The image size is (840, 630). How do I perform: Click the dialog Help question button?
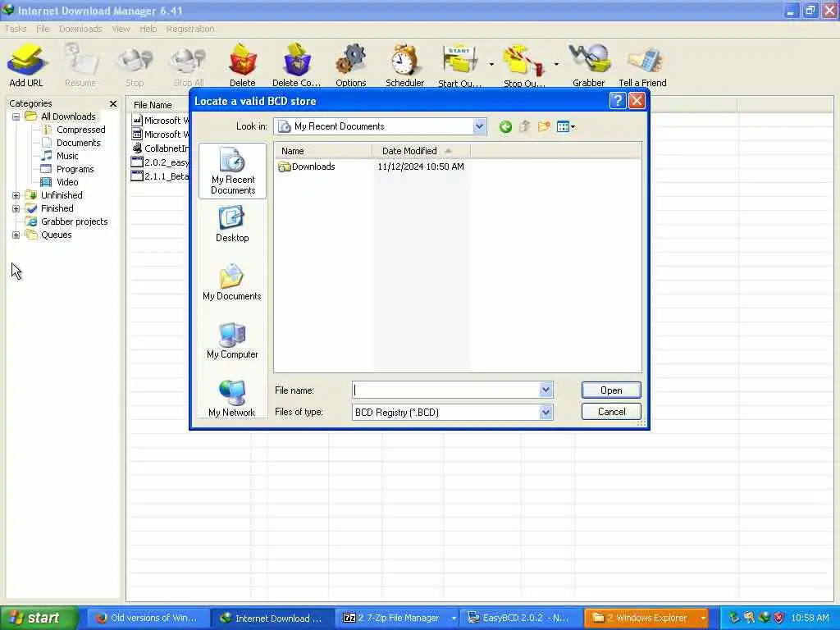click(618, 101)
